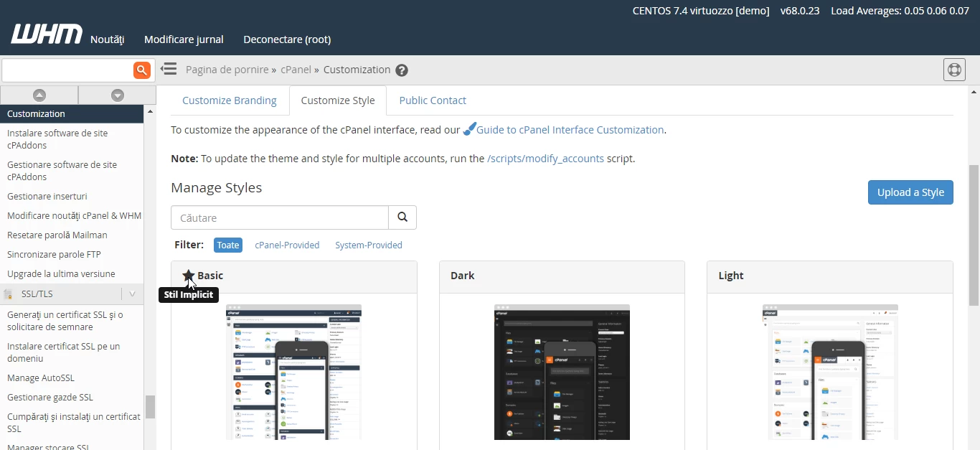This screenshot has height=450, width=980.
Task: Click the SSL/TLS section icon
Action: (9, 294)
